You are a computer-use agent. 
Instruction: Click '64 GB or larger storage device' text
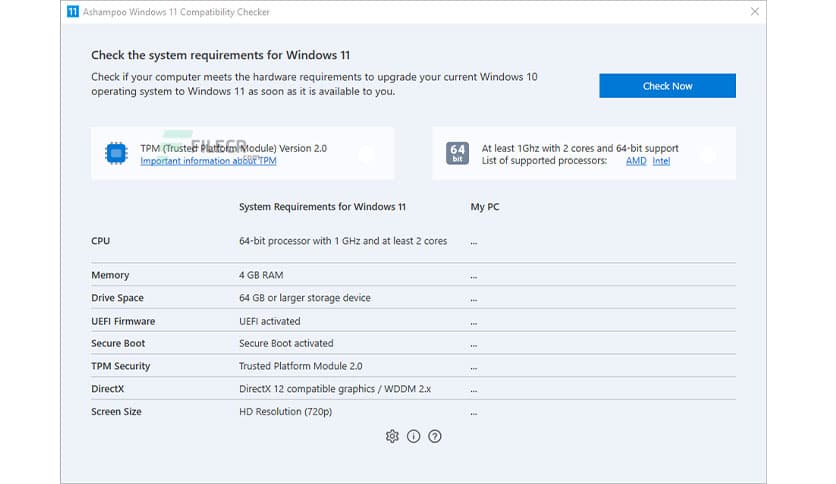[x=304, y=298]
